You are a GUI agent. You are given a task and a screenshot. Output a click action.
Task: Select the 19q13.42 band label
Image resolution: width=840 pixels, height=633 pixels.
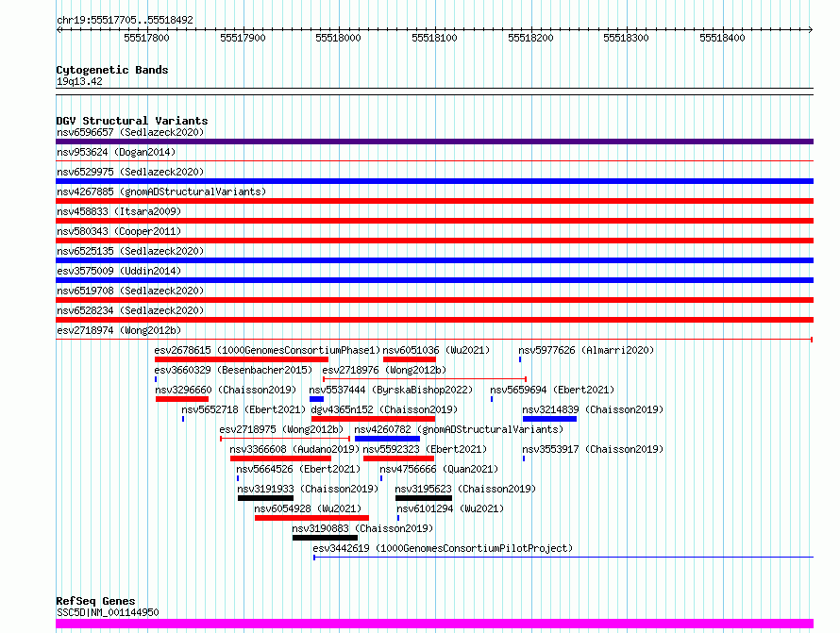(79, 81)
